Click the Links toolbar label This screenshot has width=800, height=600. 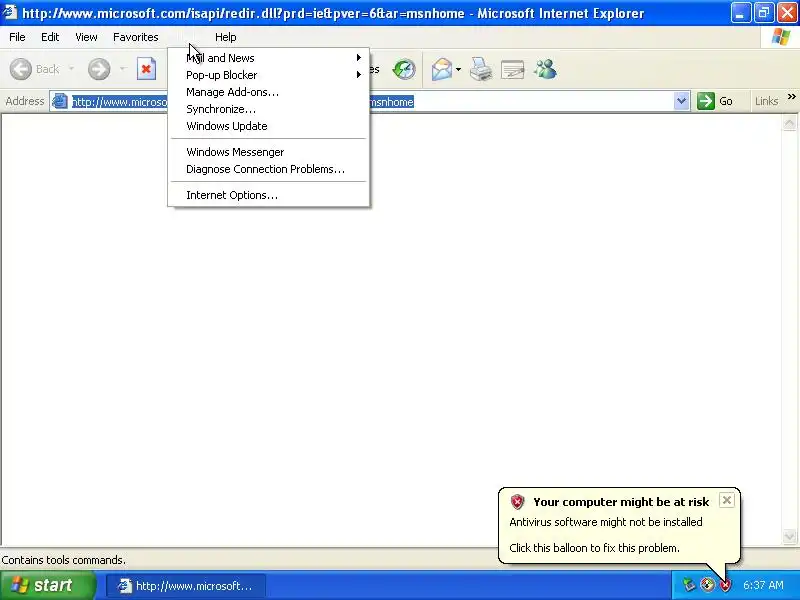click(766, 101)
